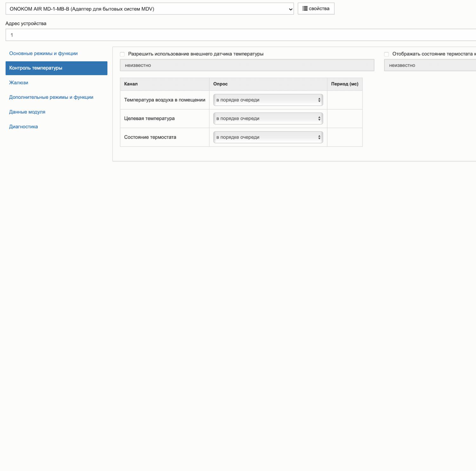
Task: Click the свойства button
Action: tap(316, 9)
